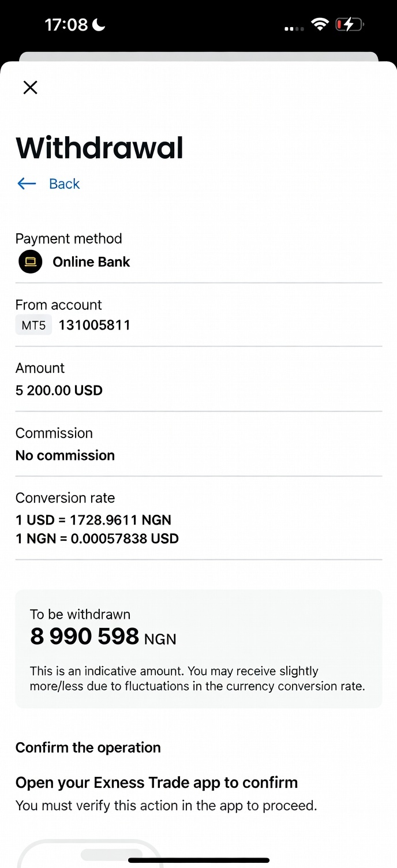Viewport: 397px width, 868px height.
Task: Tap the Do Not Disturb moon icon
Action: coord(99,24)
